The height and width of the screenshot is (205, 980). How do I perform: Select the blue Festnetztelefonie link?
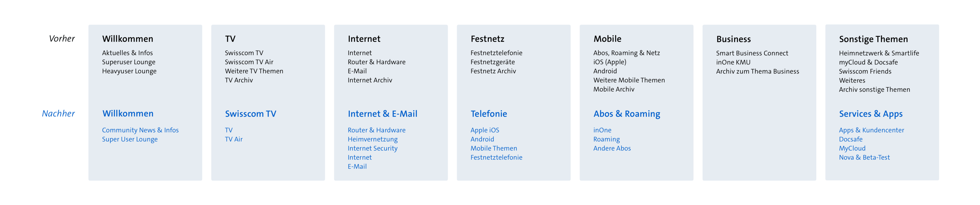pos(496,157)
